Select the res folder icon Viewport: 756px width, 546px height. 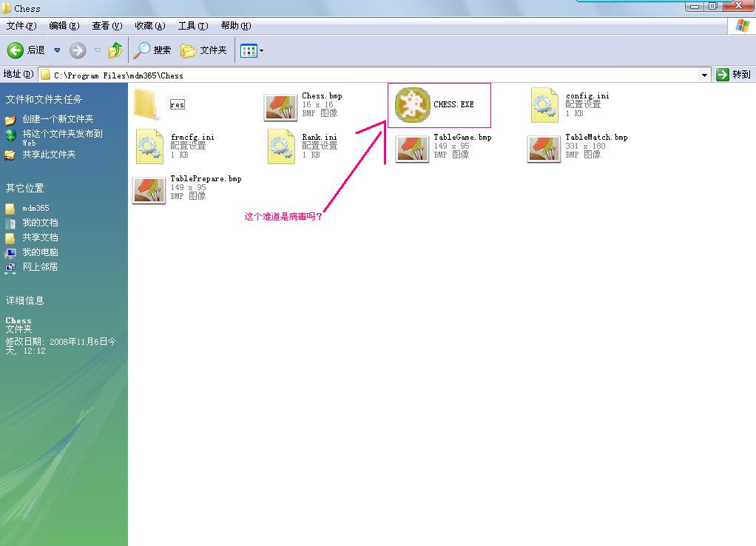[x=146, y=104]
